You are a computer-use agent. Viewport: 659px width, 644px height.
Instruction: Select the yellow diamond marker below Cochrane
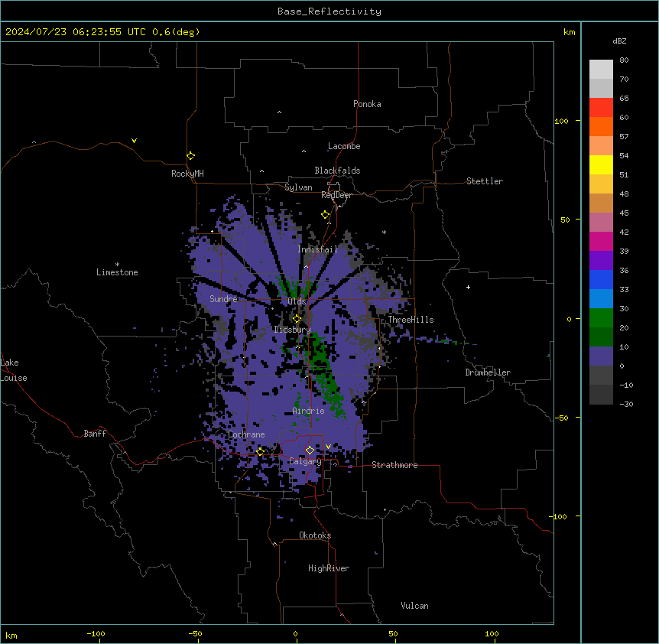[x=260, y=452]
